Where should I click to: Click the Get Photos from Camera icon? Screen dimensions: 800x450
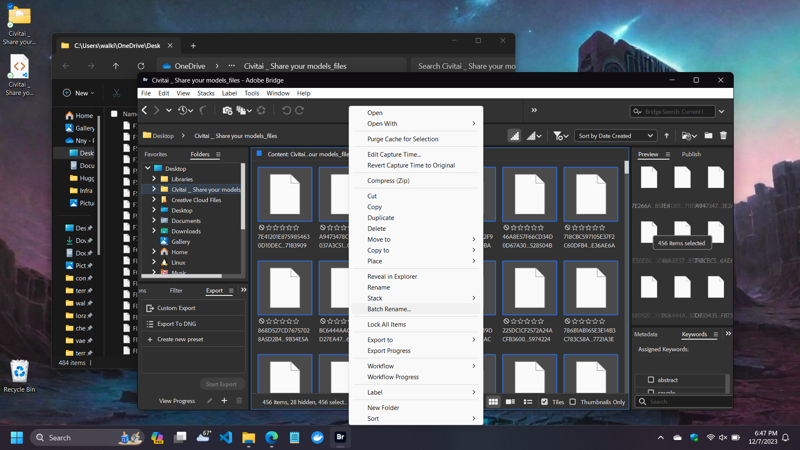[x=228, y=110]
